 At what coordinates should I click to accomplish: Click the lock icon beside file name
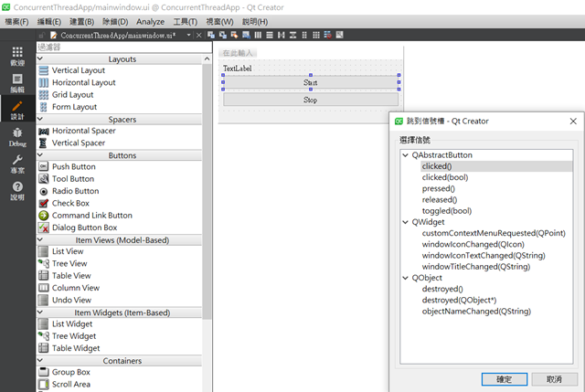tap(41, 35)
